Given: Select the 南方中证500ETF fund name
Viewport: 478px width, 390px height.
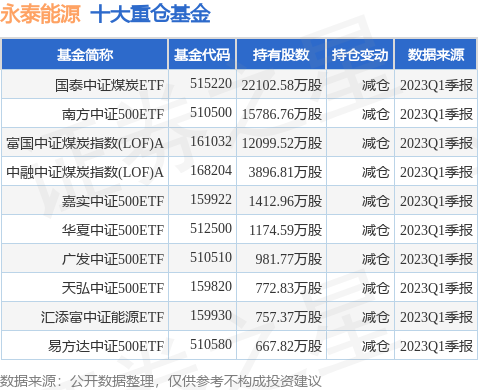Looking at the screenshot, I should [113, 114].
